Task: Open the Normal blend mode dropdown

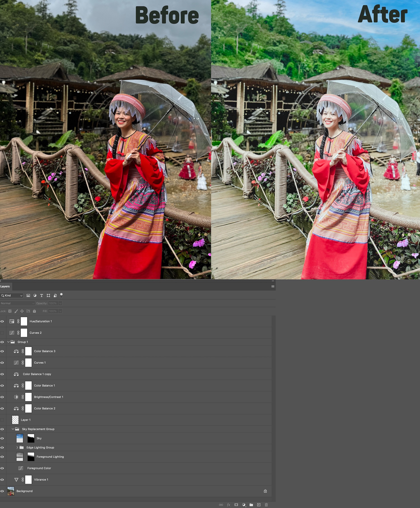Action: (17, 303)
